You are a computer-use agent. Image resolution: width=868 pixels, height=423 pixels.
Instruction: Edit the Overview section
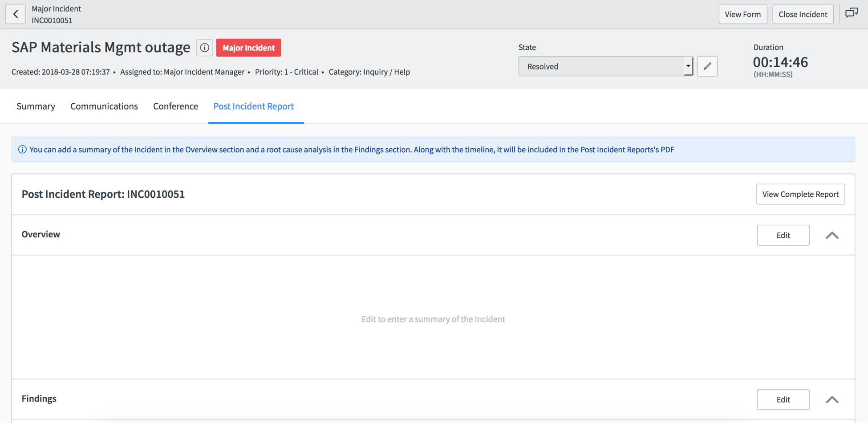click(x=783, y=235)
